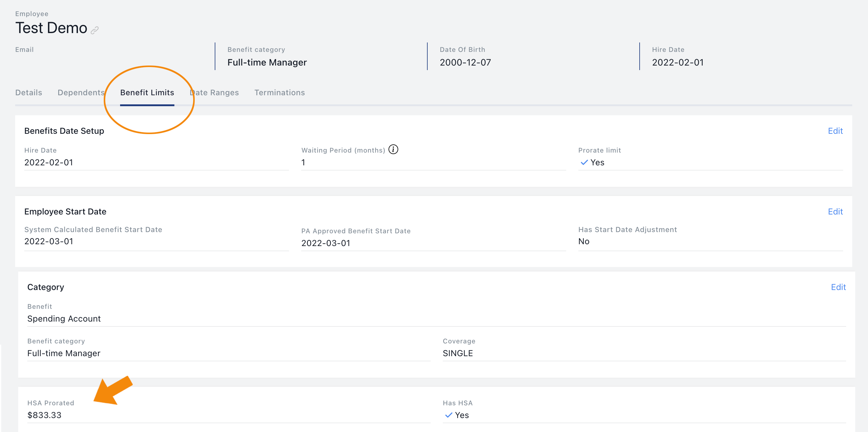Copy link icon beside Test Demo name
868x432 pixels.
click(95, 30)
